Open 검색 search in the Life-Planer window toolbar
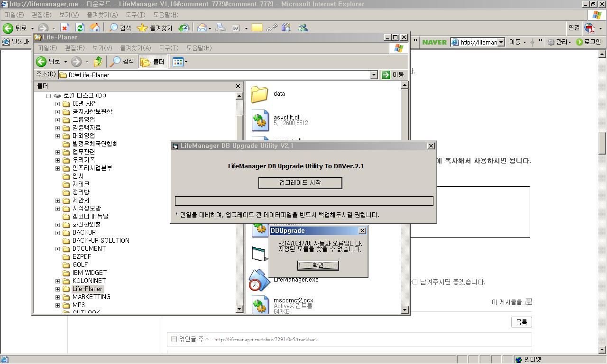 click(x=122, y=62)
